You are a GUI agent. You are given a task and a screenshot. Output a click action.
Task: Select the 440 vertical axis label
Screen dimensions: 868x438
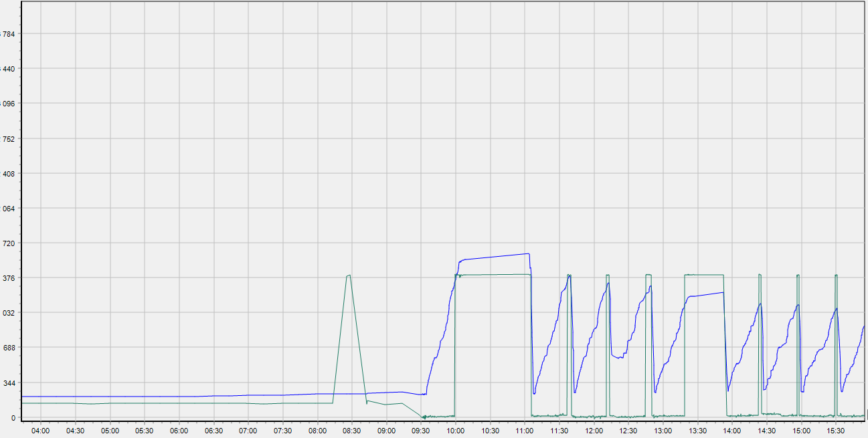click(9, 69)
